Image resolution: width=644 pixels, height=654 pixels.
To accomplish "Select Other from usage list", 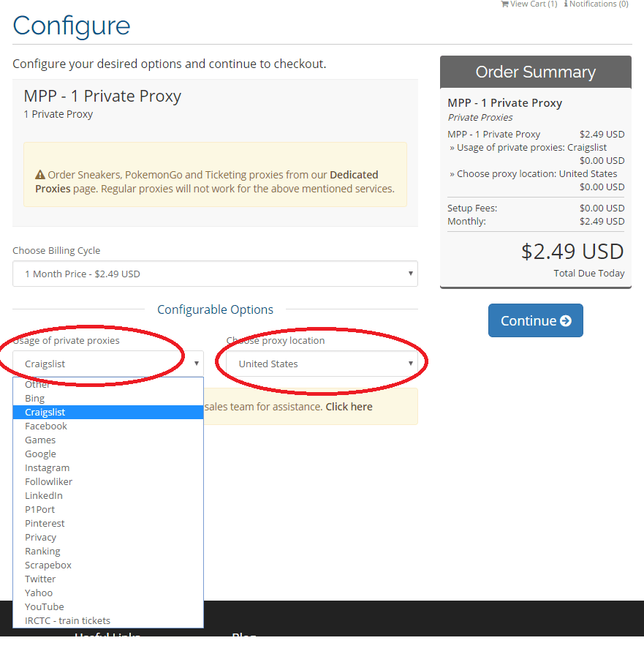I will click(x=108, y=384).
